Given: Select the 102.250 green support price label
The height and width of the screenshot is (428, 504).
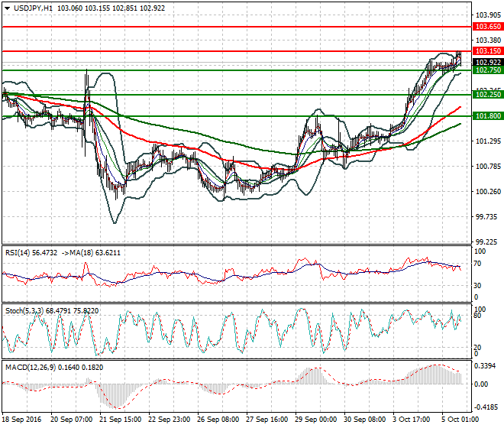Looking at the screenshot, I should pos(488,94).
